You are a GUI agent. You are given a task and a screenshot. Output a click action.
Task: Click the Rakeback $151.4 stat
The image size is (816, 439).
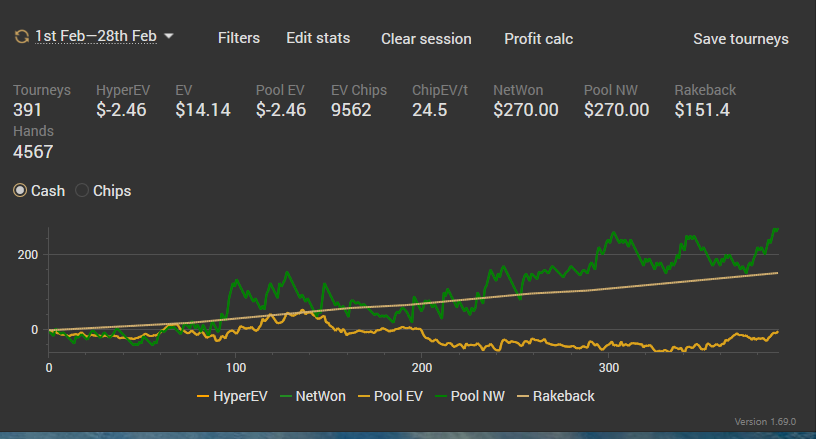tap(705, 100)
